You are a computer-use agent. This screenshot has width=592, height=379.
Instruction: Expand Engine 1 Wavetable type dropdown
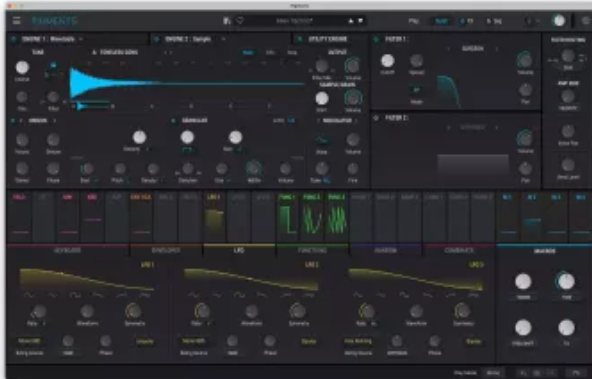coord(81,39)
